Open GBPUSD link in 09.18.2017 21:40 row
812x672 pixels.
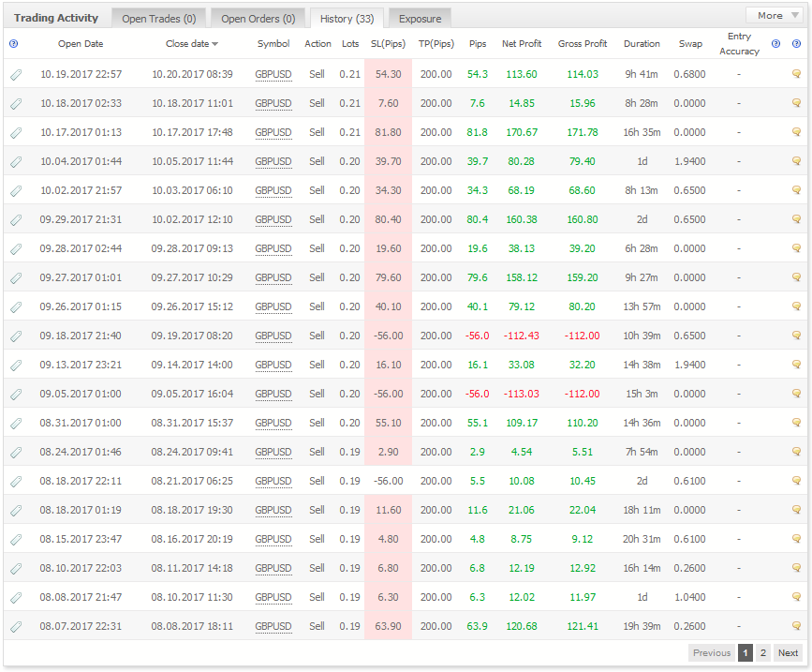(x=273, y=336)
